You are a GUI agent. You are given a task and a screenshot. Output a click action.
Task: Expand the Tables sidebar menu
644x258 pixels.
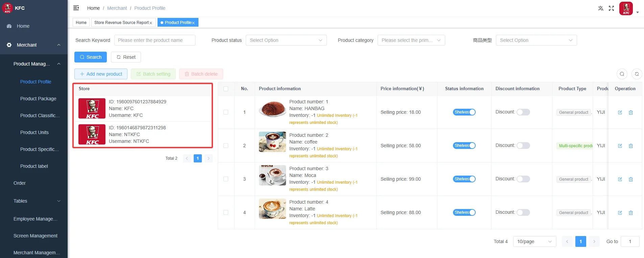pos(34,201)
